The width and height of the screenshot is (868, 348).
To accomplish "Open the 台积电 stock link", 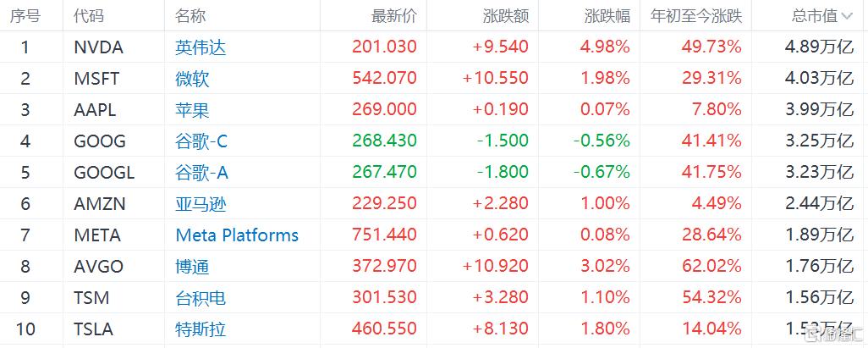I will click(201, 298).
